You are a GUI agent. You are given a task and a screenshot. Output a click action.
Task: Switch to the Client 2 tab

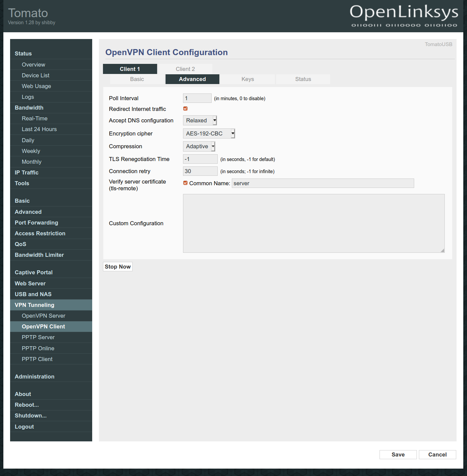pos(185,69)
